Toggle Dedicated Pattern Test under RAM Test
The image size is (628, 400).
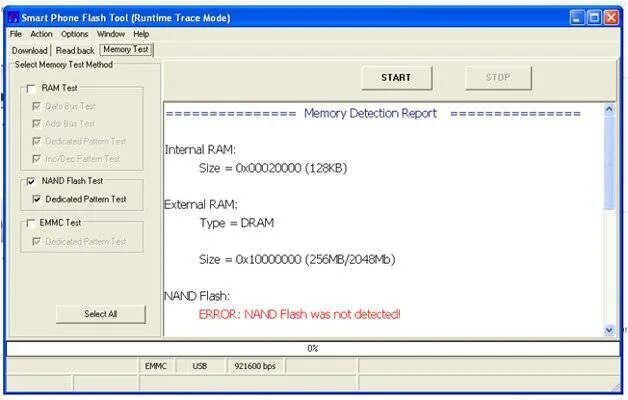coord(36,141)
